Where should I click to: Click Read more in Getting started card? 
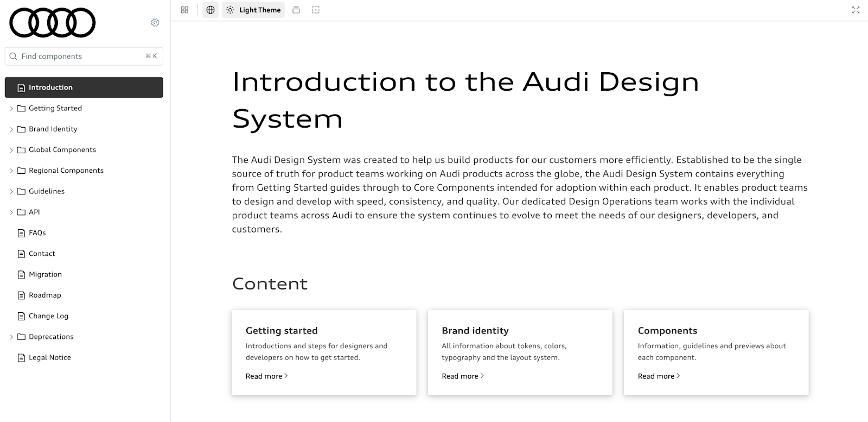coord(266,376)
